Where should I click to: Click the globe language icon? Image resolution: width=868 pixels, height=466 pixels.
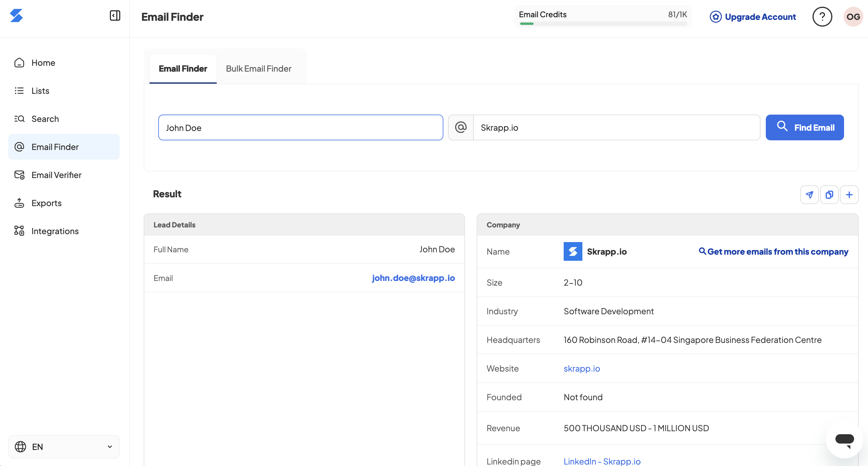click(x=20, y=446)
